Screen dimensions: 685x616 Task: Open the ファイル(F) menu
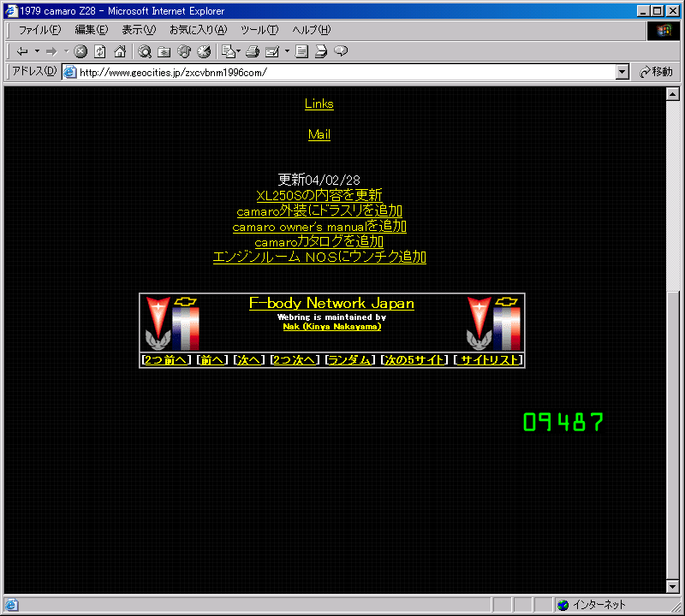(x=39, y=30)
